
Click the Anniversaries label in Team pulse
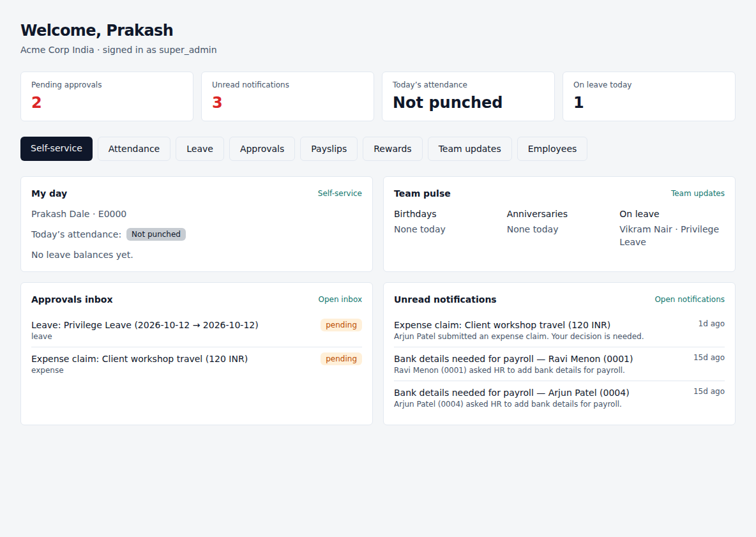(537, 214)
